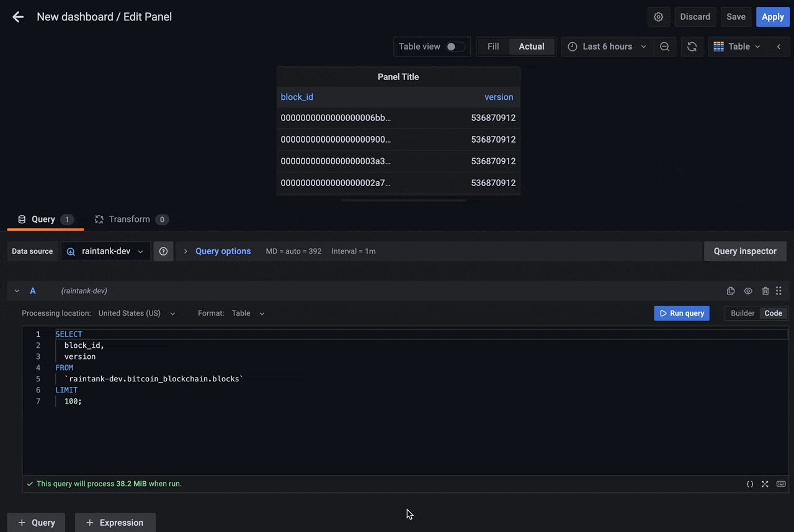Hide query A using the eye icon
The height and width of the screenshot is (532, 794).
coord(747,291)
